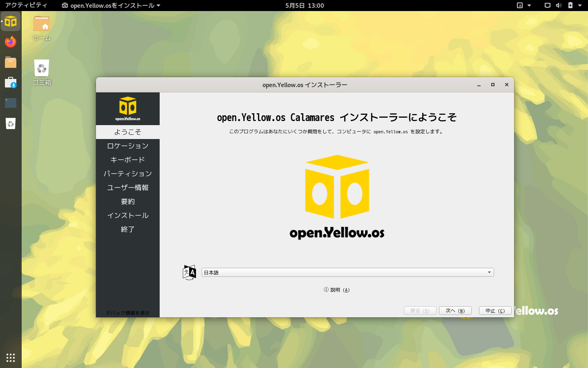Click the language translation icon
This screenshot has width=588, height=368.
pos(189,272)
